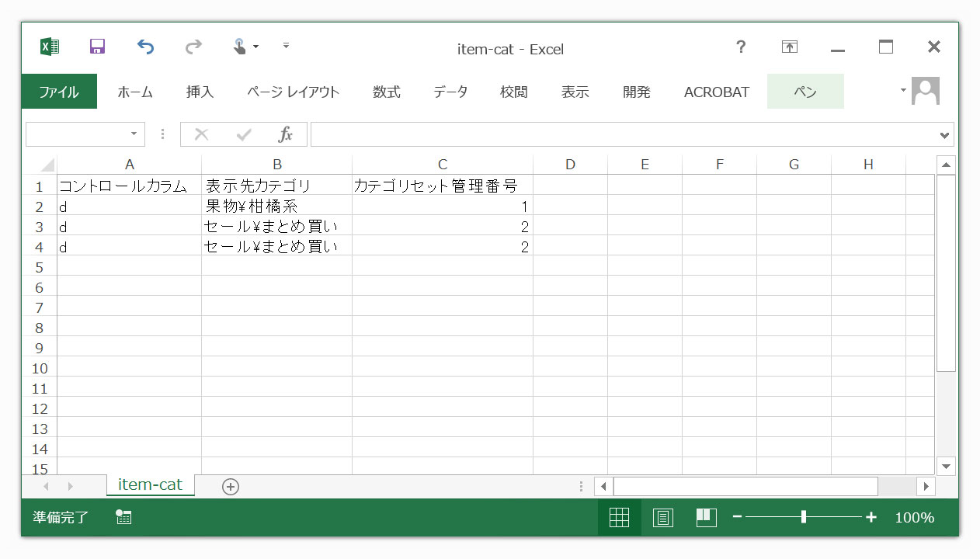
Task: Open the ペン ribbon tab
Action: [x=805, y=92]
